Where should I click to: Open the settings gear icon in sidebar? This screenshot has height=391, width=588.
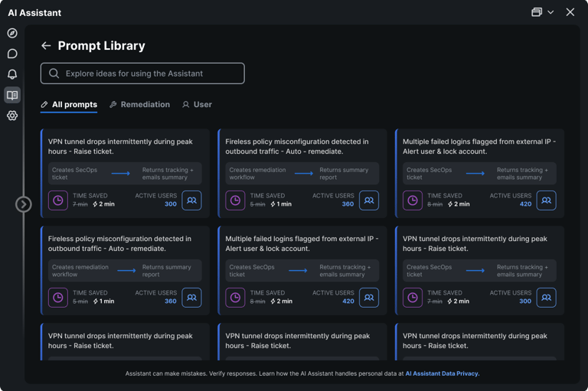(12, 116)
